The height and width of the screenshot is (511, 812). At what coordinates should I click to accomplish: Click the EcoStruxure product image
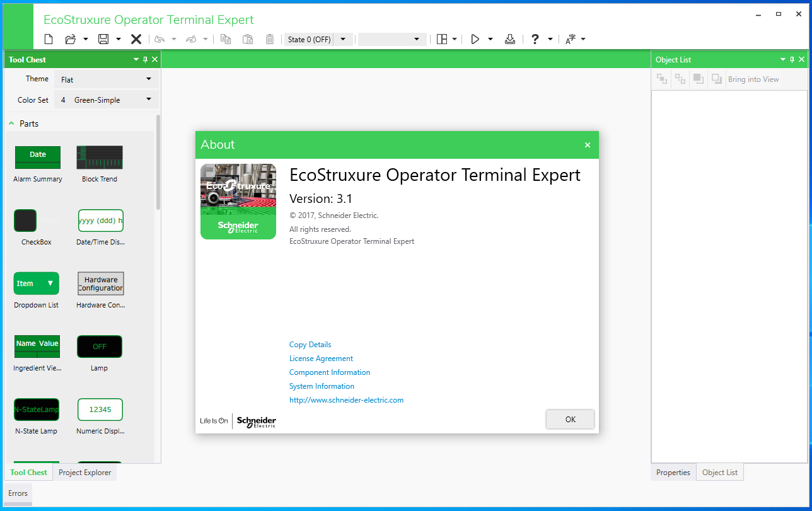[x=238, y=202]
